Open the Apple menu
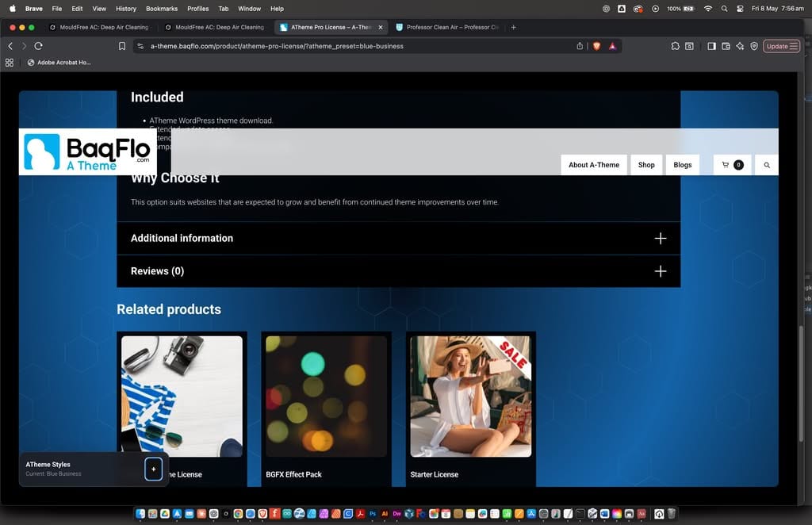This screenshot has height=525, width=812. pyautogui.click(x=13, y=9)
